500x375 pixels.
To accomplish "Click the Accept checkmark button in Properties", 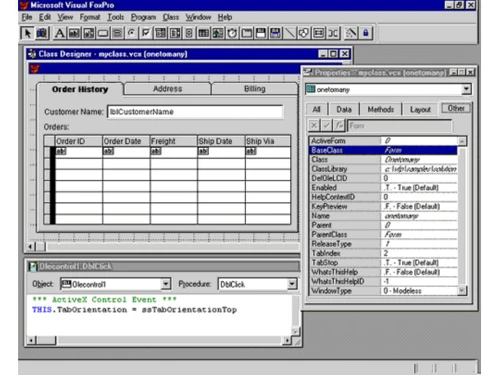I will coord(326,126).
